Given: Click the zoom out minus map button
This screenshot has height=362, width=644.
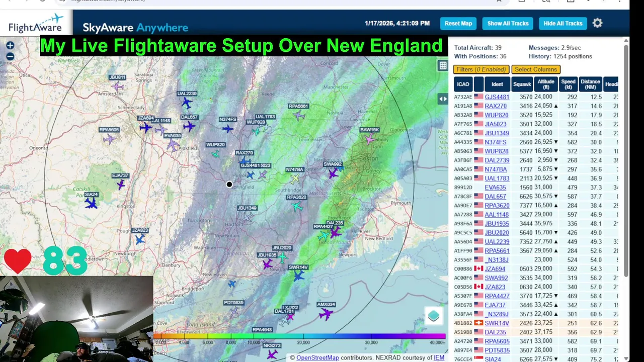Looking at the screenshot, I should pos(10,56).
